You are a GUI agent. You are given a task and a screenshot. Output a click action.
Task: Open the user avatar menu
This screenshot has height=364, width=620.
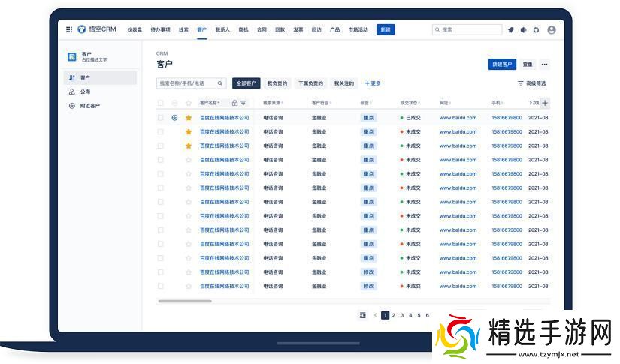[x=552, y=29]
